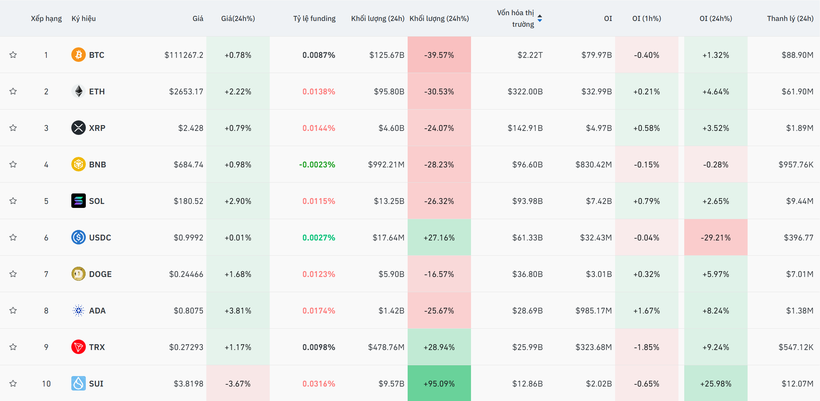Click the Solana (SOL) coin icon
820x401 pixels.
click(78, 201)
